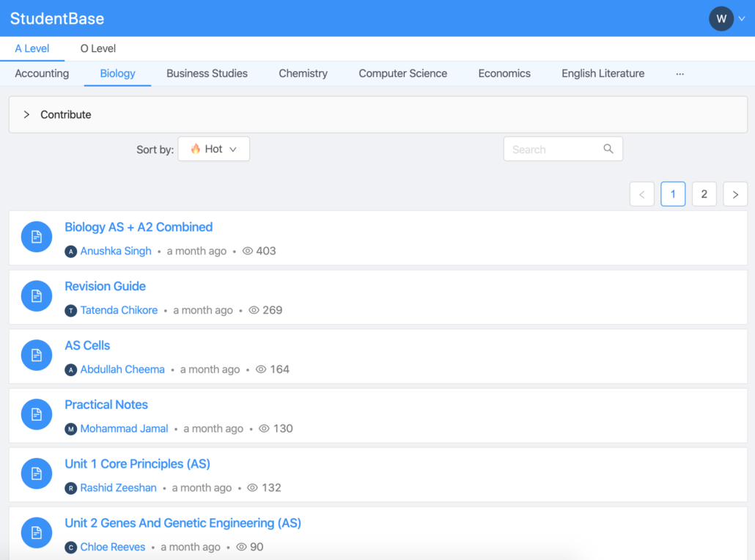Go to page 2
Image resolution: width=755 pixels, height=560 pixels.
point(704,194)
